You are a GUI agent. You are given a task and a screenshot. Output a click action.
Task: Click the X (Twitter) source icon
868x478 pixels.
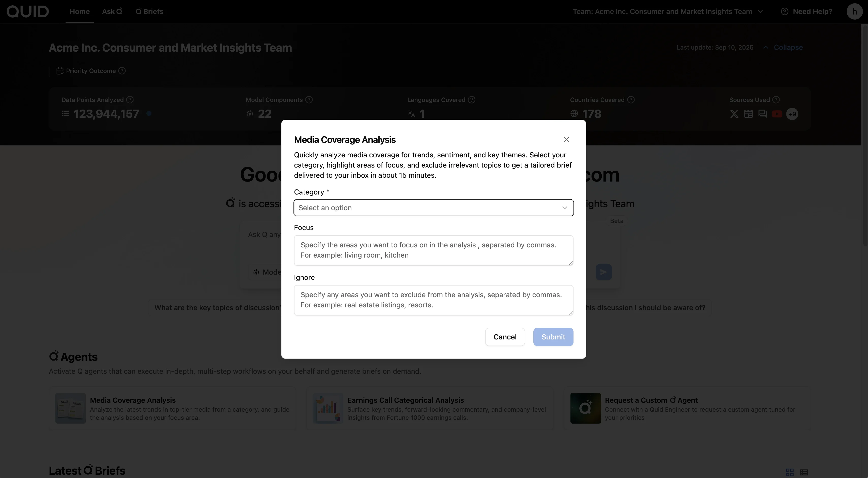click(734, 114)
